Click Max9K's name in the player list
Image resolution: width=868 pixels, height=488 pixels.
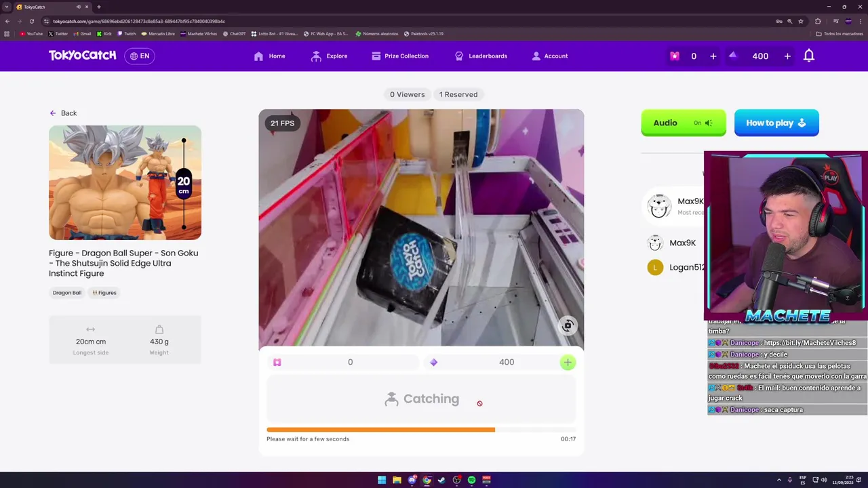coord(682,243)
